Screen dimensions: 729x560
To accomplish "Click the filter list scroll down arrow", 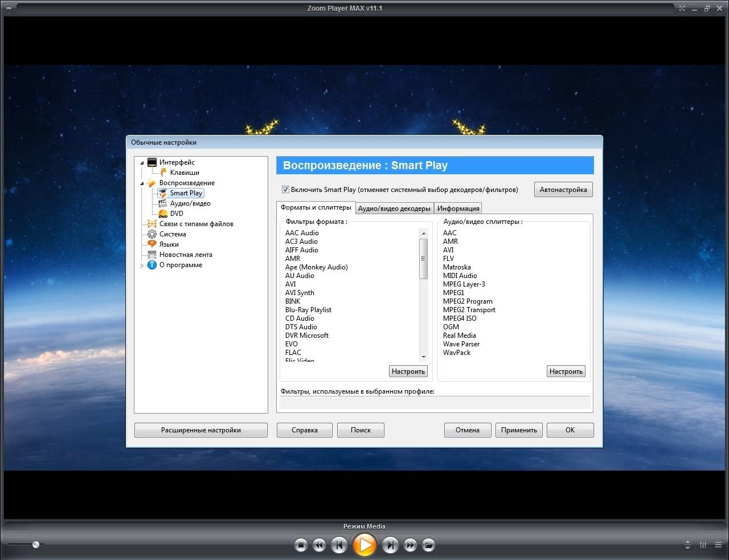I will 423,357.
